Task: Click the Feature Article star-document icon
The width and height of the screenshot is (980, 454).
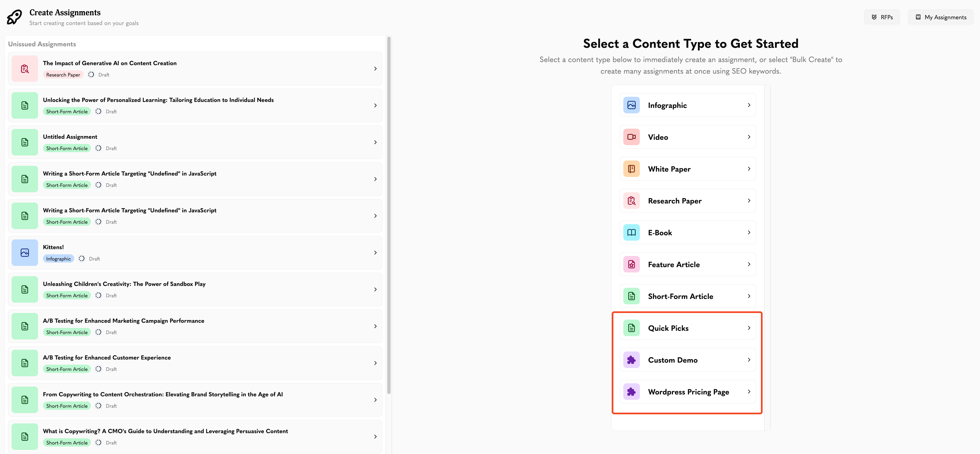Action: pyautogui.click(x=631, y=264)
